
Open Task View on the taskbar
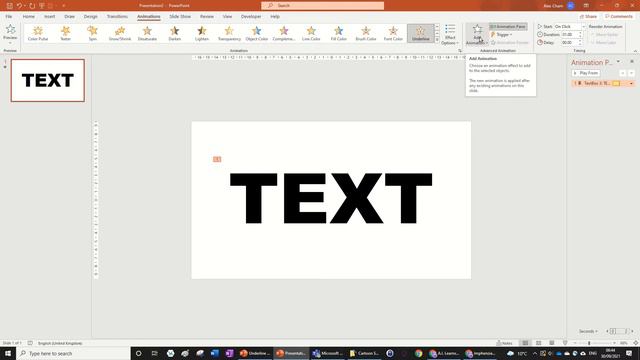154,353
